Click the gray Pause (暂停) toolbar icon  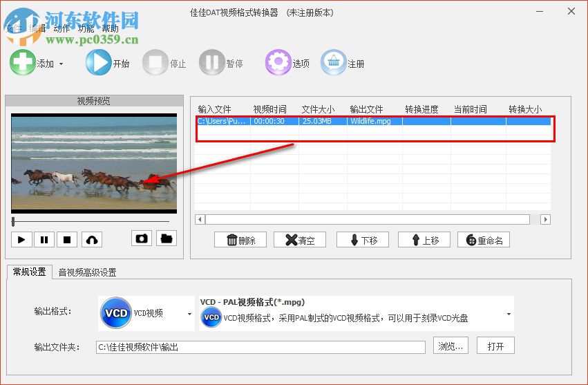(212, 63)
